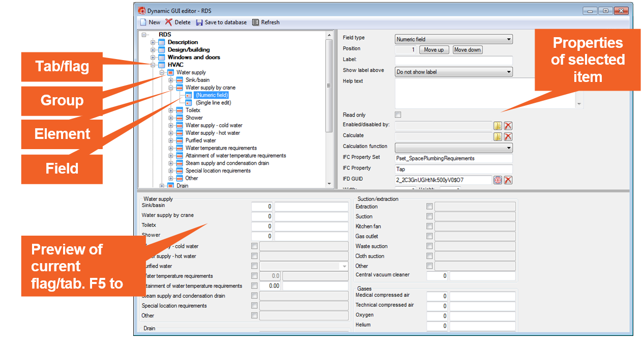Click the Save to database disk icon
644x341 pixels.
pos(199,22)
